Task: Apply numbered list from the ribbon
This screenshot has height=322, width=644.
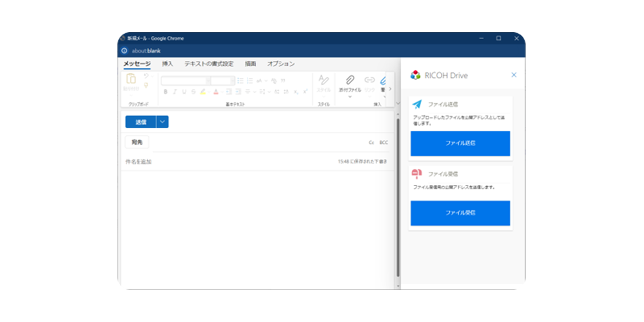Action: point(250,81)
